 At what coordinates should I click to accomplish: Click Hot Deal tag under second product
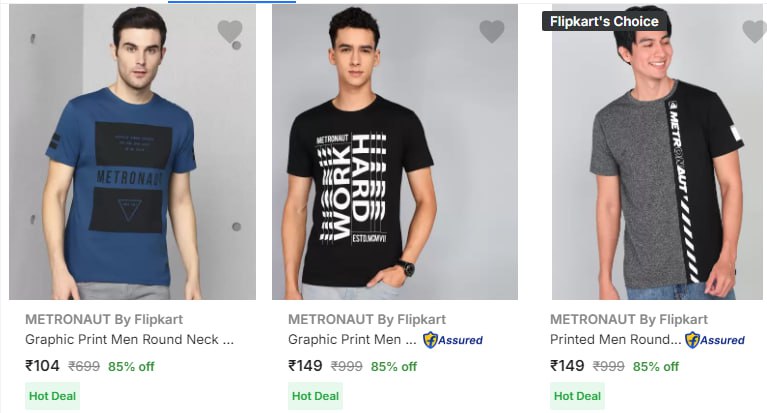tap(315, 396)
